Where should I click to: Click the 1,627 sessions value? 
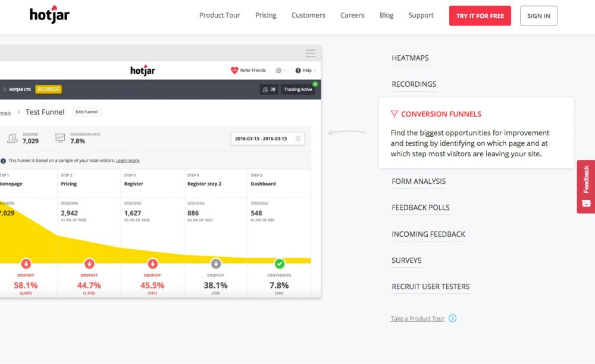pyautogui.click(x=133, y=213)
